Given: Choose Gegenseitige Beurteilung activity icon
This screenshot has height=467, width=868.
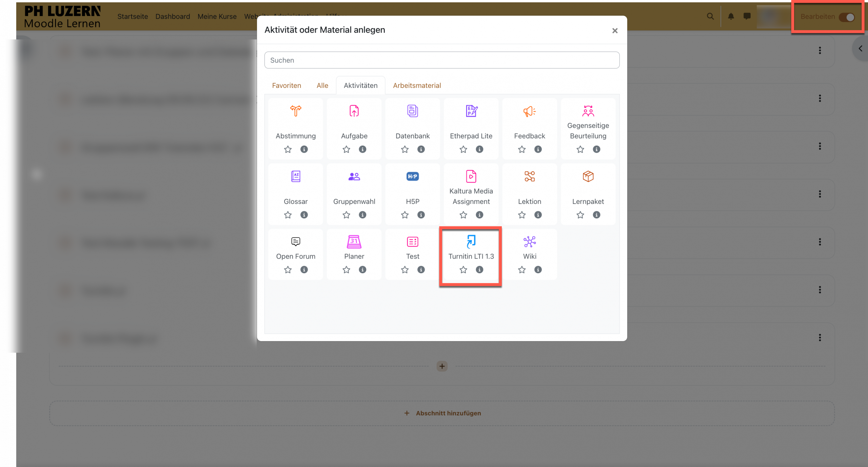Looking at the screenshot, I should tap(588, 111).
